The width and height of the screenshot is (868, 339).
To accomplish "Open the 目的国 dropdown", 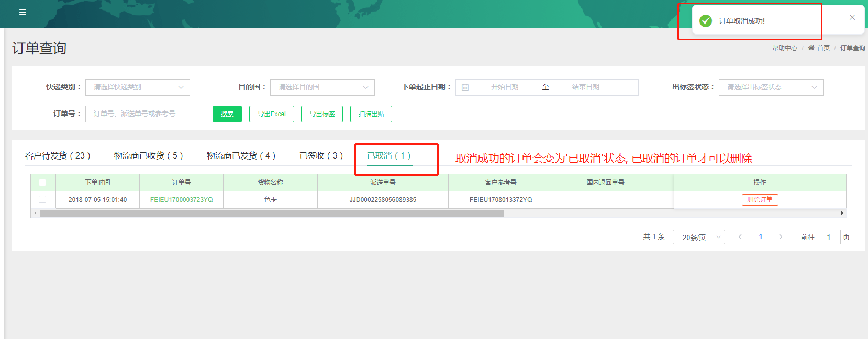I will (x=322, y=87).
